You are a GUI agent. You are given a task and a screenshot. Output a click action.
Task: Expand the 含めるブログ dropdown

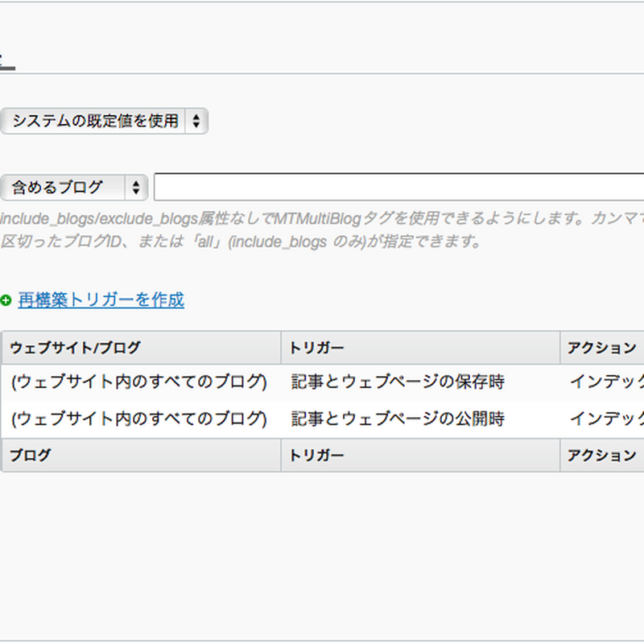[64, 188]
